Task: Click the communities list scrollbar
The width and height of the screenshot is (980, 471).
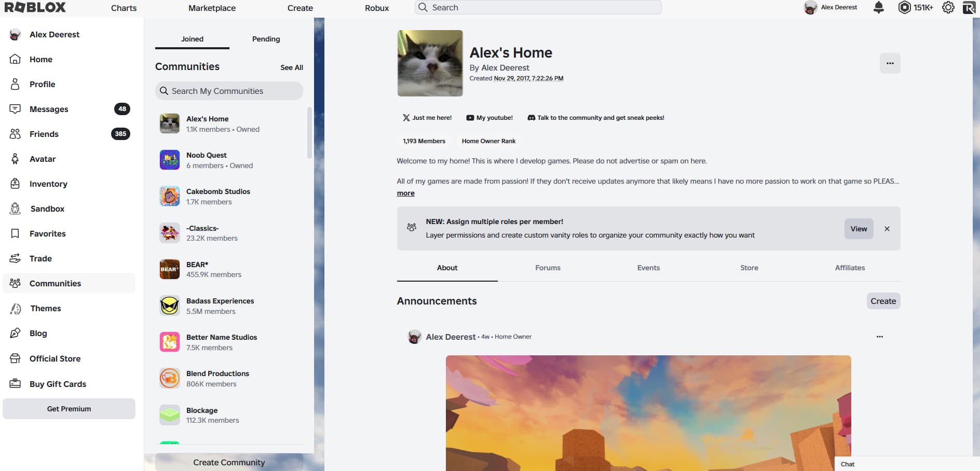Action: pyautogui.click(x=309, y=133)
